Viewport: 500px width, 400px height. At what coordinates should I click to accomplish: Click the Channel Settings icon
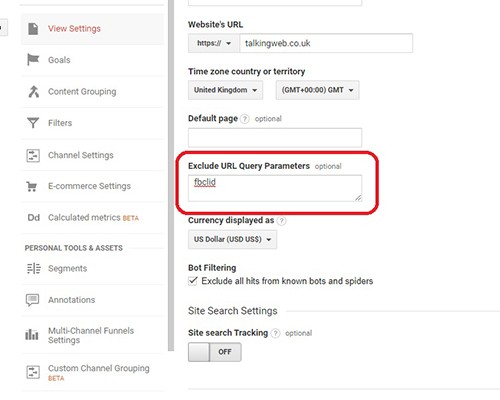pyautogui.click(x=33, y=155)
